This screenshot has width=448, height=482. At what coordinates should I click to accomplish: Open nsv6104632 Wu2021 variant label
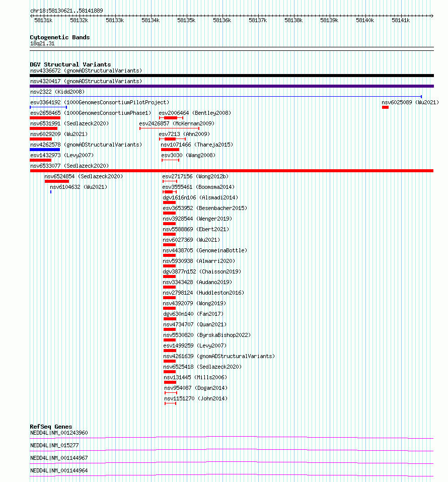[79, 187]
